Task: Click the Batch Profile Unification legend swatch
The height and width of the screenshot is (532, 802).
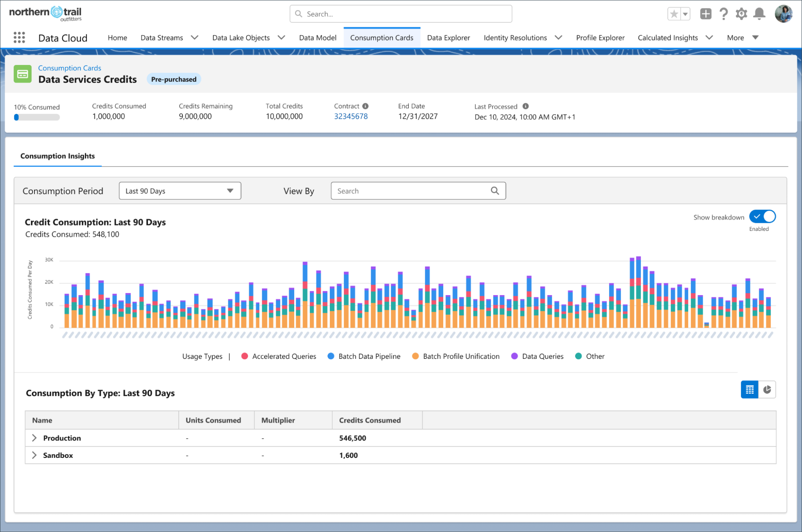Action: [415, 356]
